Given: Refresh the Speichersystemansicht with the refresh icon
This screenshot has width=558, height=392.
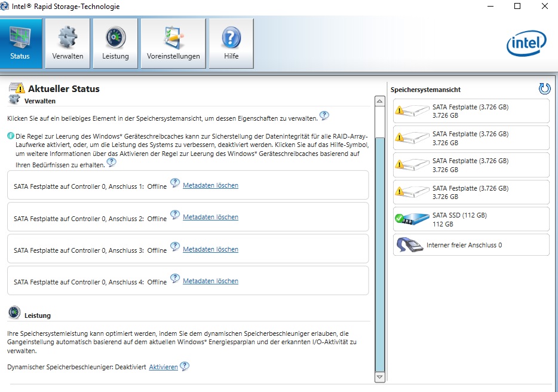Looking at the screenshot, I should point(544,88).
